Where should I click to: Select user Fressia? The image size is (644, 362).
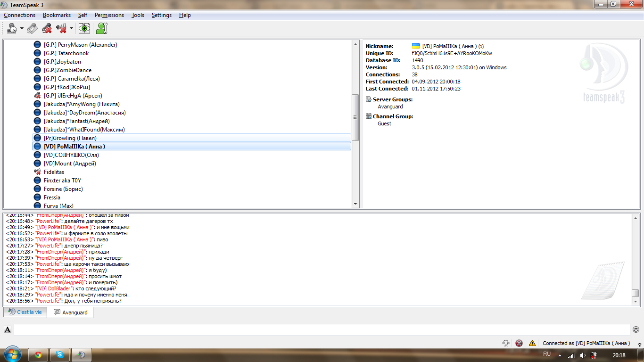point(52,197)
